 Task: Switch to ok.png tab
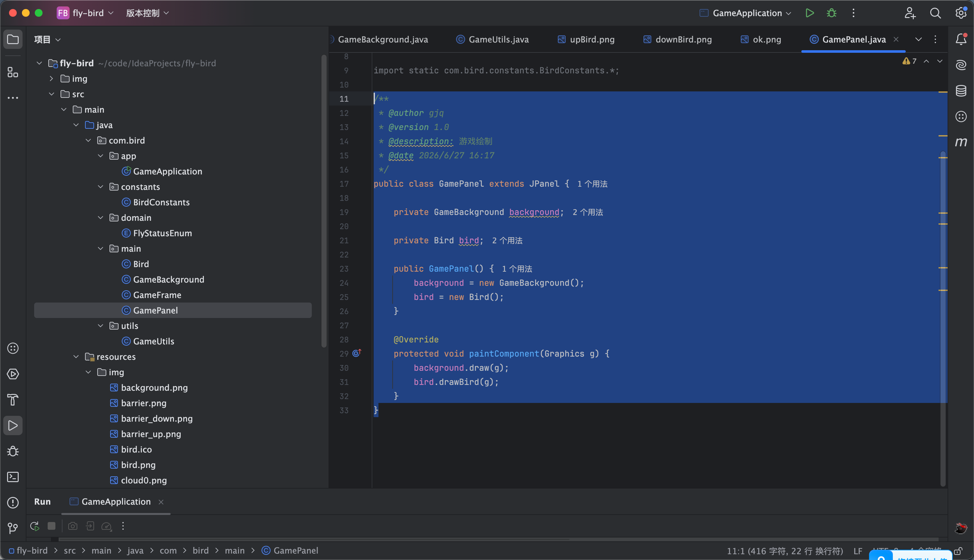[760, 39]
